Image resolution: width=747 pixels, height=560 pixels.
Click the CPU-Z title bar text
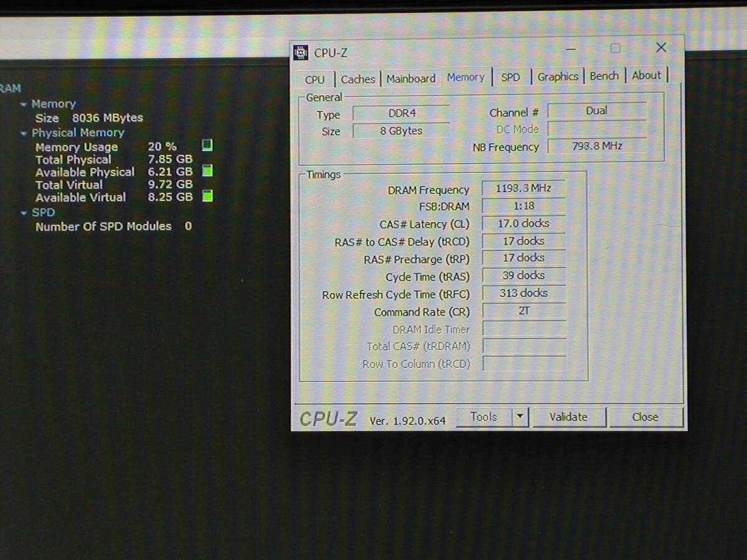coord(331,53)
